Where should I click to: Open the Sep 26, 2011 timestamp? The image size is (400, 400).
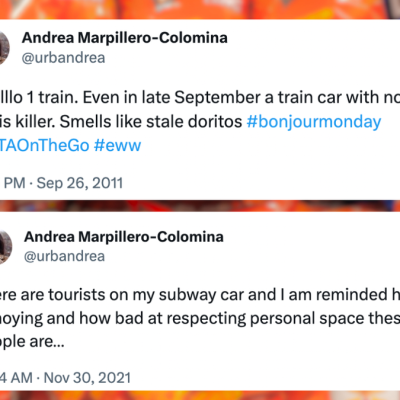coord(80,183)
